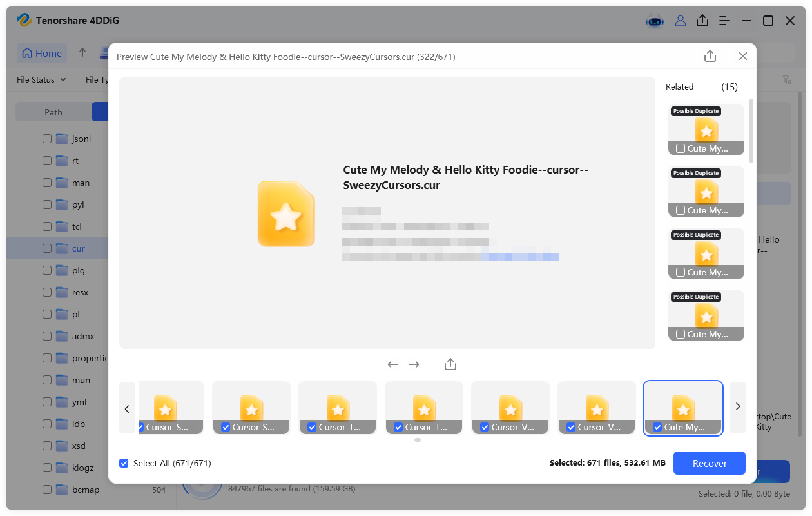The height and width of the screenshot is (516, 812).
Task: Open the user account icon
Action: pyautogui.click(x=681, y=21)
